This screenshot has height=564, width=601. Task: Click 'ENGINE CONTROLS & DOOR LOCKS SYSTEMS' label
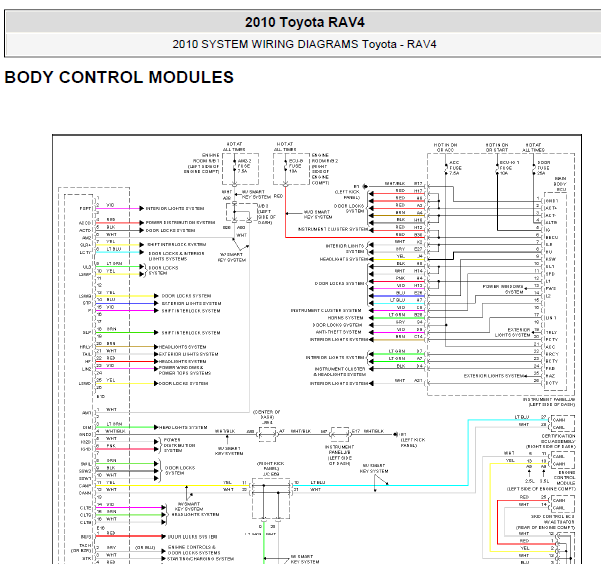pos(194,550)
